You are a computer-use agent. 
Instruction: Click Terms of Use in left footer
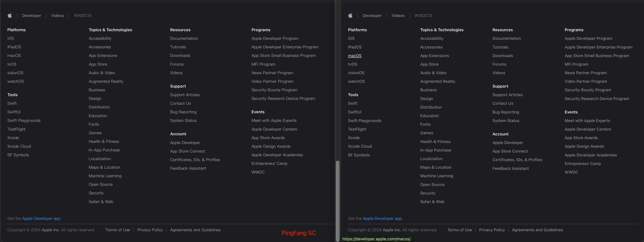point(117,230)
